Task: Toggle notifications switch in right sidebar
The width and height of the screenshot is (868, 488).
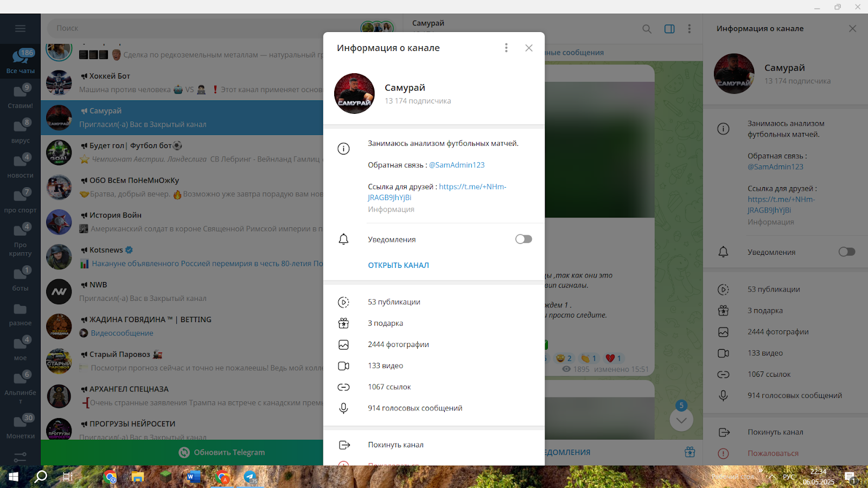Action: (846, 252)
